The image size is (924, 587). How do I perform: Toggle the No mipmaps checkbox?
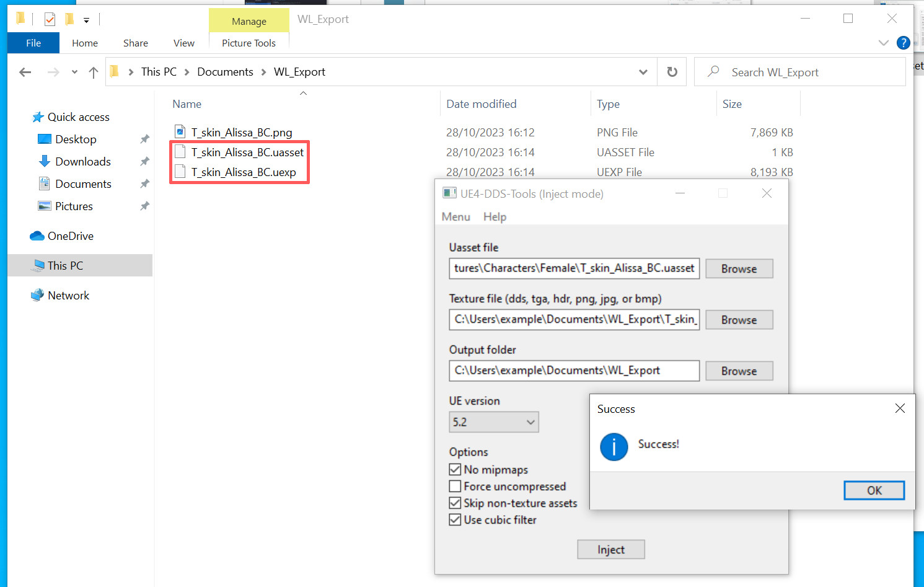pos(455,470)
